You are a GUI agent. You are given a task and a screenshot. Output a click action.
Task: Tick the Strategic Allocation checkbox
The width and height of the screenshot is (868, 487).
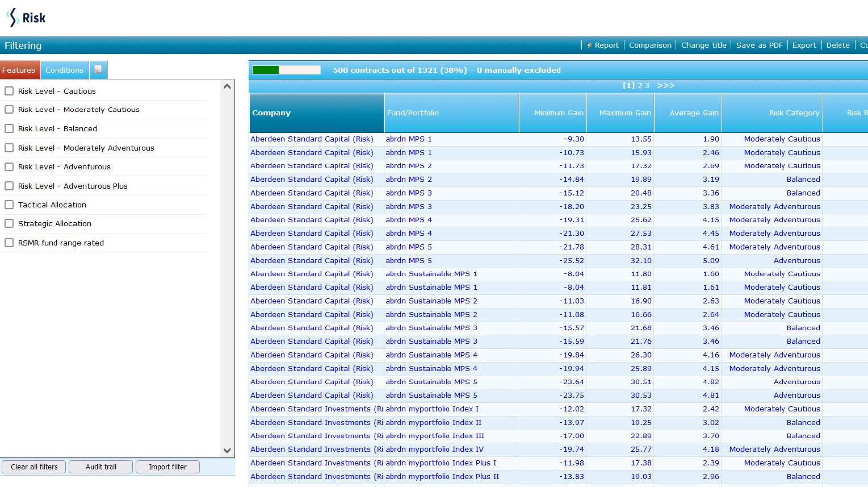click(9, 223)
